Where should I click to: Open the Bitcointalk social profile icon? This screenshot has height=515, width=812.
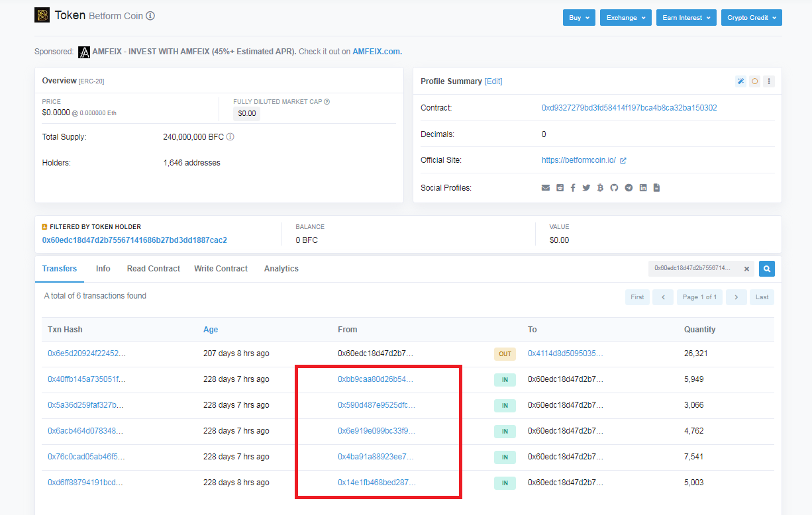[600, 188]
